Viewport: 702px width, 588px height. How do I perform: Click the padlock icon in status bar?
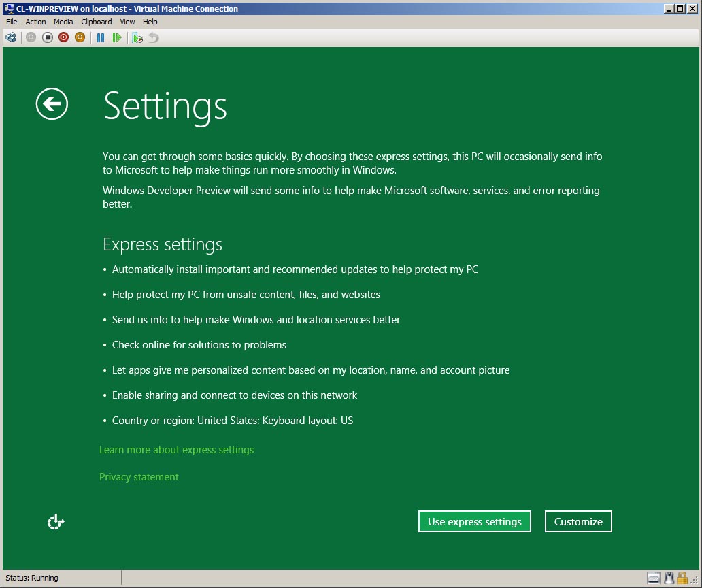pos(682,578)
